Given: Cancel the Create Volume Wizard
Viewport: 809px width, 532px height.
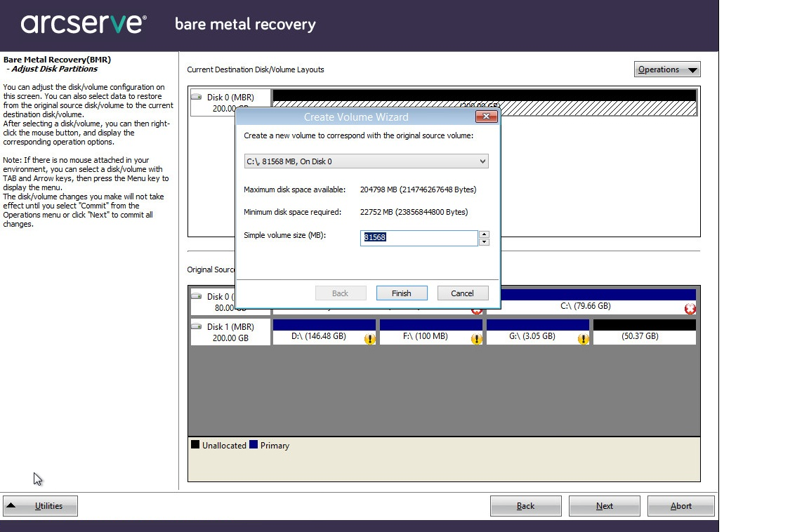Looking at the screenshot, I should point(462,293).
